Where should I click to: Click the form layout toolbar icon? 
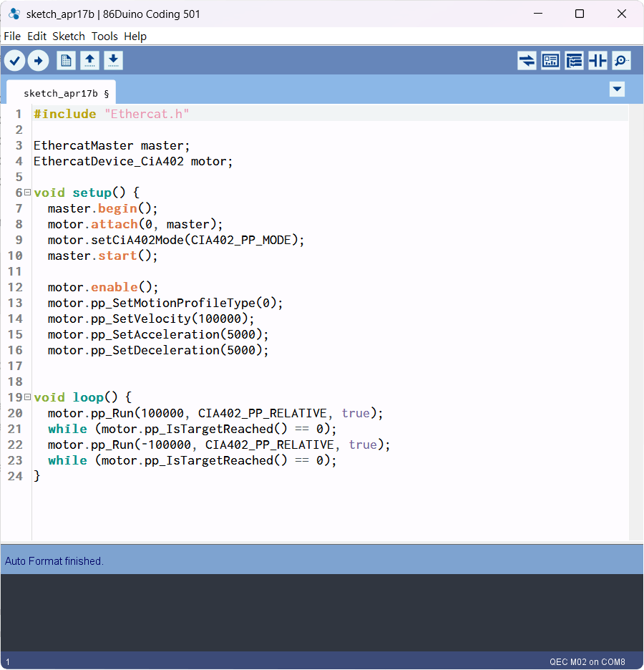[x=550, y=61]
